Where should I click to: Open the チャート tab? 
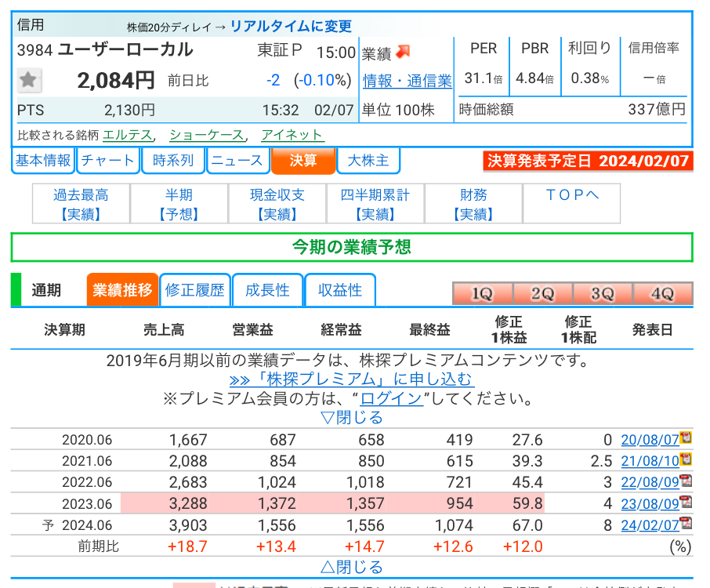coord(108,161)
